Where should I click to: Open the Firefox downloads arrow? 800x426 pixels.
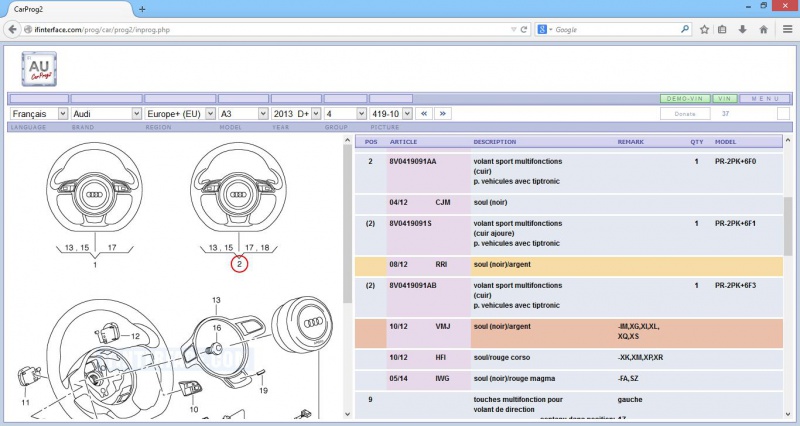click(x=742, y=30)
